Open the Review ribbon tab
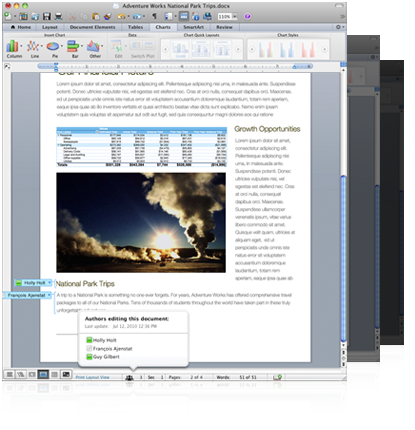The image size is (415, 430). click(224, 27)
